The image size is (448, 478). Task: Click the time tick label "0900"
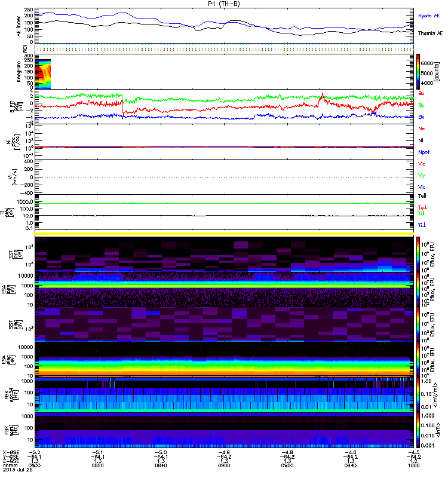pos(224,465)
